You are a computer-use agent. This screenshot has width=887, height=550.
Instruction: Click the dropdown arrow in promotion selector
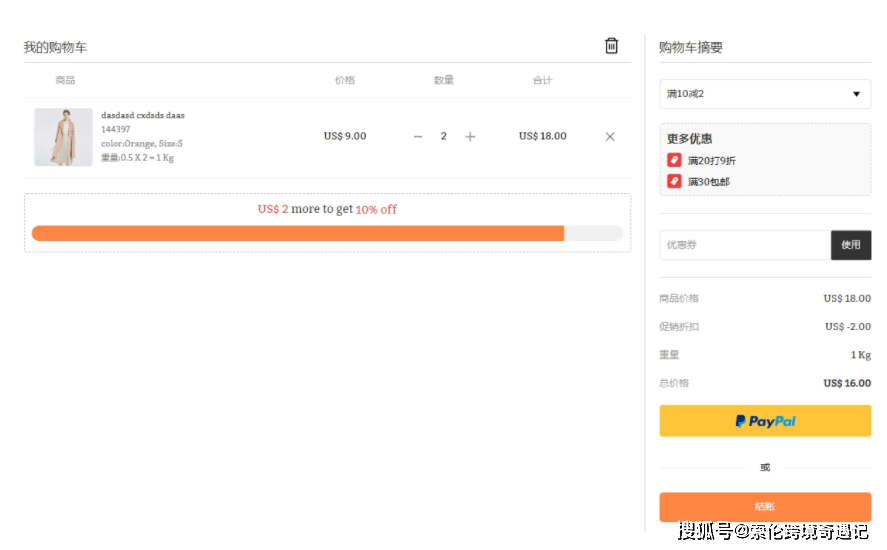click(x=856, y=94)
